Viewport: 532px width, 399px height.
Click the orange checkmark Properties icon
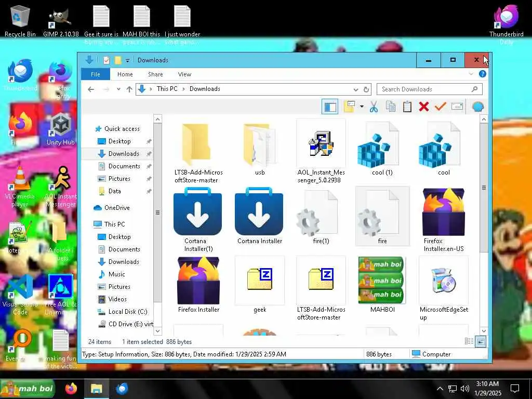coord(441,107)
